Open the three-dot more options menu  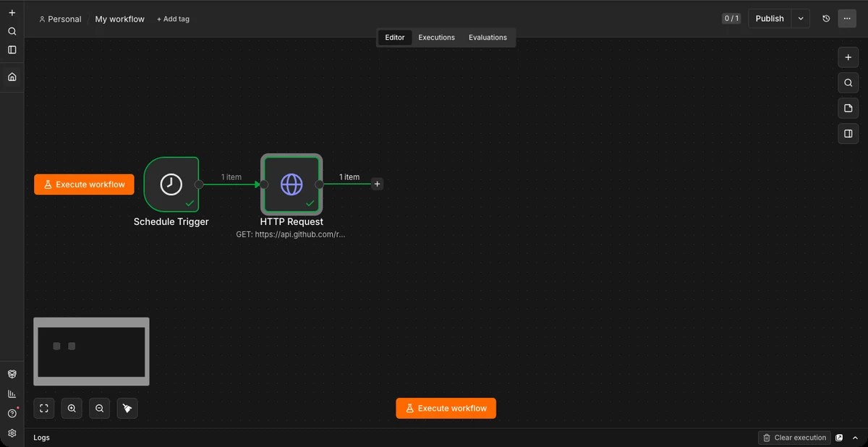click(x=847, y=19)
